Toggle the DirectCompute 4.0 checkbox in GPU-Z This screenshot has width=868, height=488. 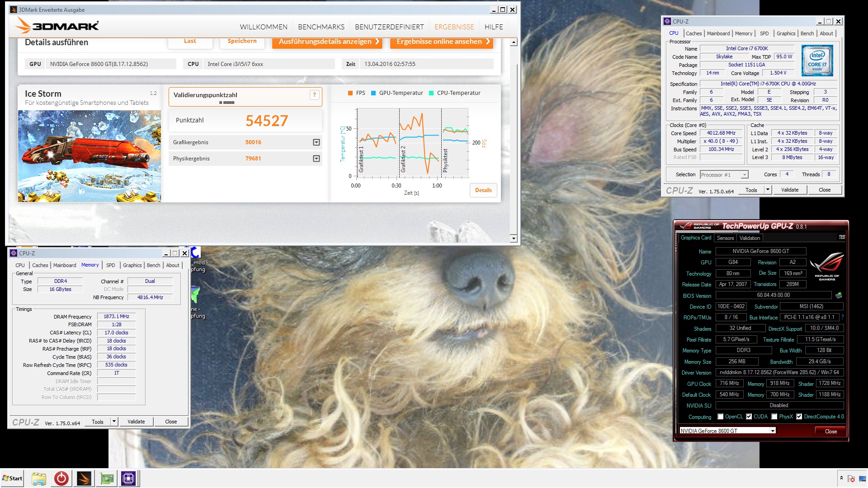(799, 417)
